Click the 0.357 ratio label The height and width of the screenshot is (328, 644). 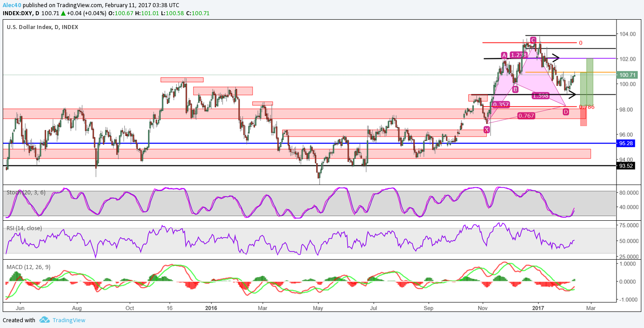500,105
